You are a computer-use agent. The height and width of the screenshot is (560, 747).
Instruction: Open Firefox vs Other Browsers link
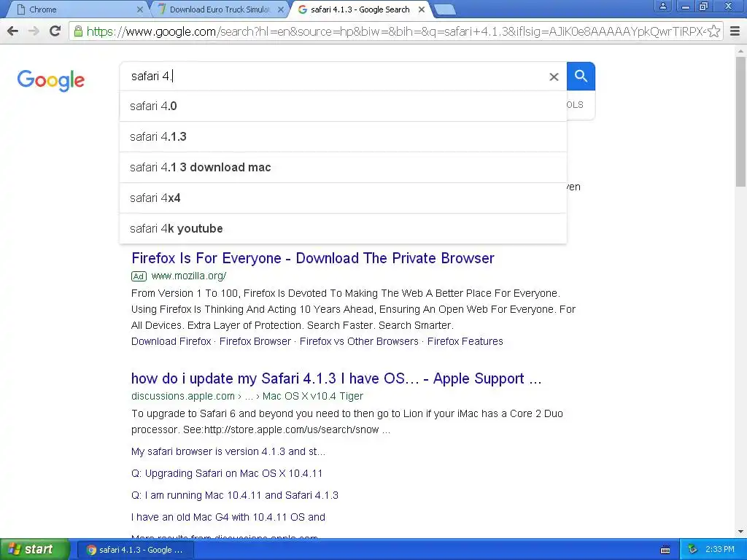(x=359, y=341)
